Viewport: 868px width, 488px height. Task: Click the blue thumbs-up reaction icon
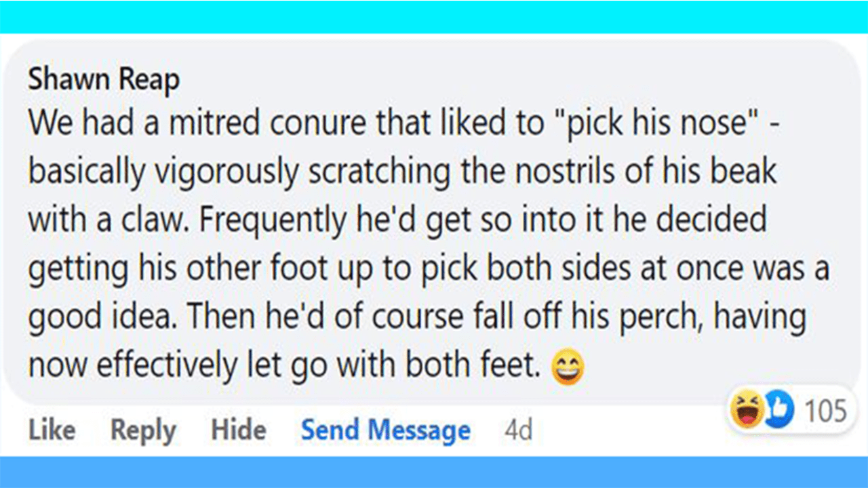click(x=777, y=411)
